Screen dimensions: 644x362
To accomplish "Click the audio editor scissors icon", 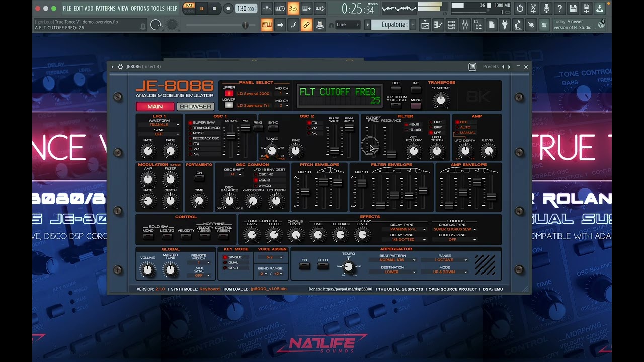I will [533, 9].
